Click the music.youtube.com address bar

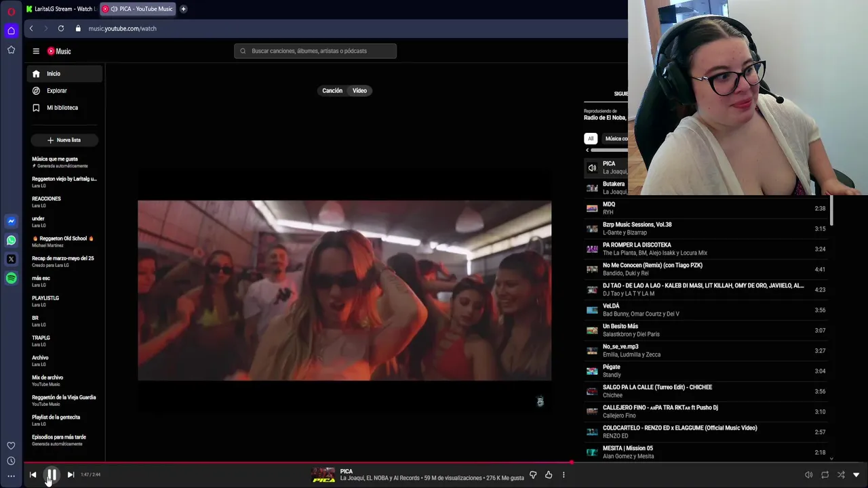pos(122,28)
